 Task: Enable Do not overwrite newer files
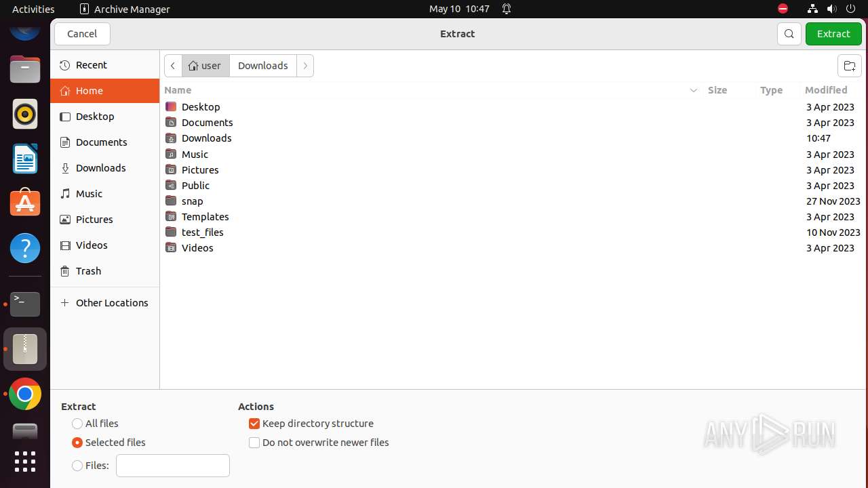254,443
